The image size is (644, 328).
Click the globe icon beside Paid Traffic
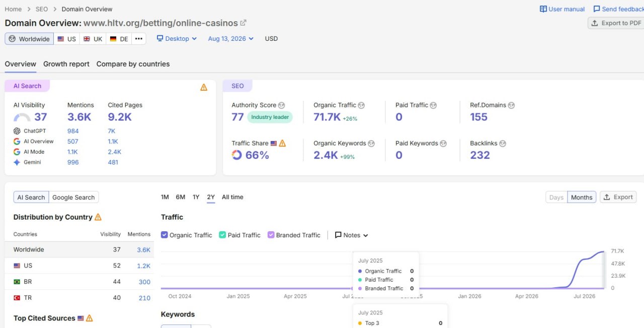(433, 105)
